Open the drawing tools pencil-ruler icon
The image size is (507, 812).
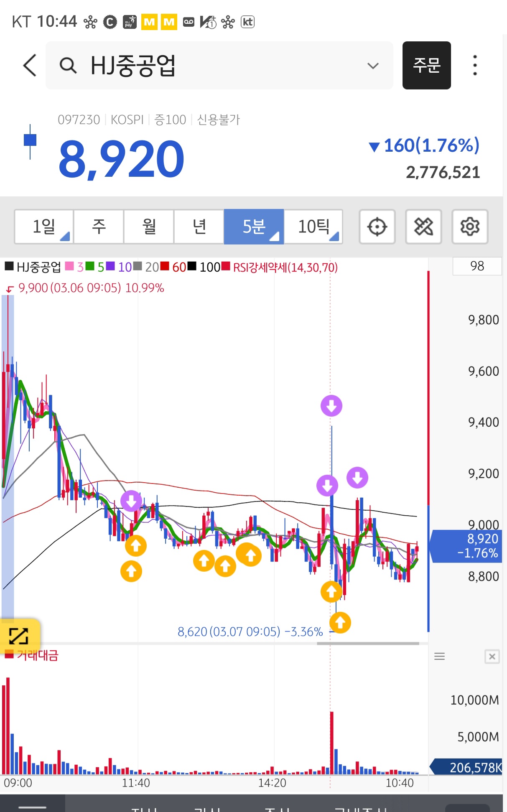pyautogui.click(x=423, y=227)
